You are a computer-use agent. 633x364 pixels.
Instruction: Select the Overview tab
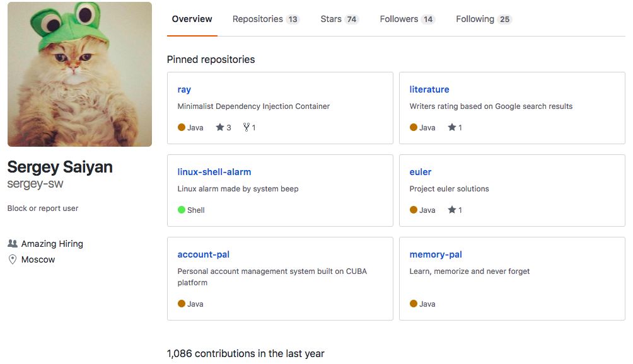tap(192, 19)
